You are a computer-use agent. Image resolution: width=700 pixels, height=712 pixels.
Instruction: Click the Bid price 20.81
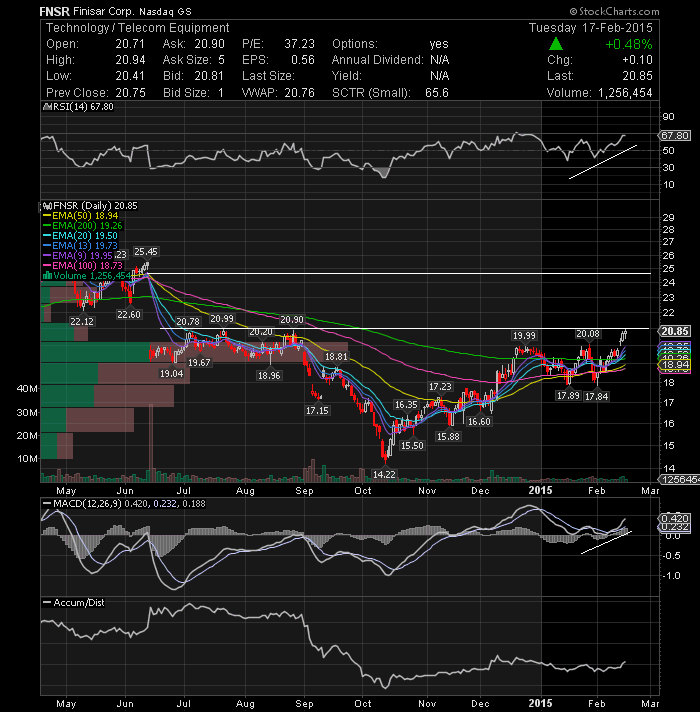pos(209,76)
